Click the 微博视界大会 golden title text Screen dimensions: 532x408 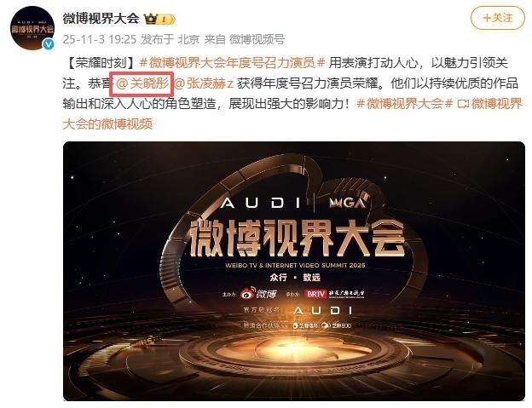tap(297, 238)
